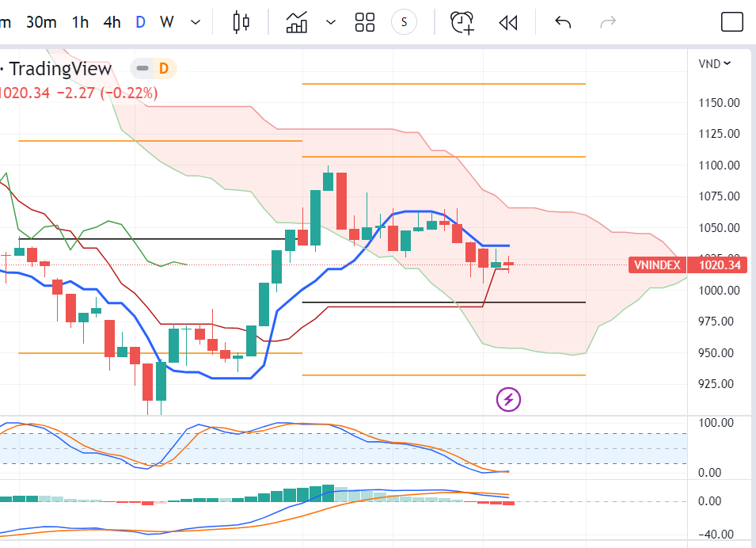Open the VND currency dropdown
Screen dimensions: 756x548
714,63
